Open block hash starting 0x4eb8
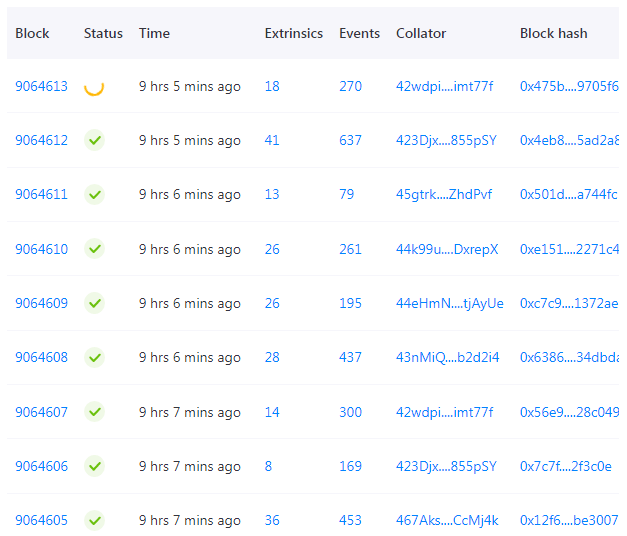 tap(569, 140)
